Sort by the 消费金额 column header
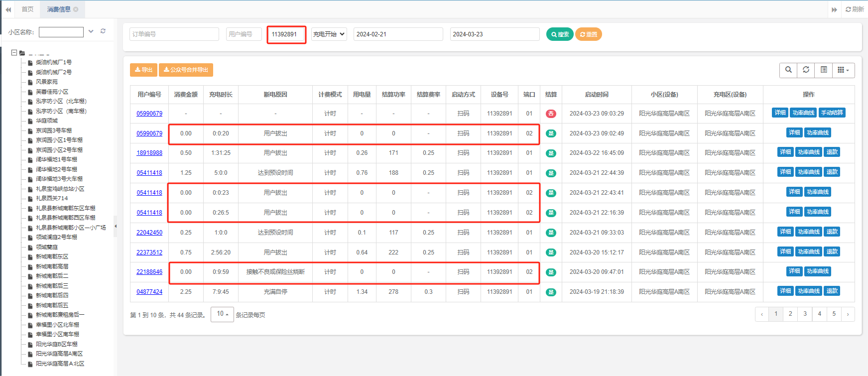 [186, 95]
